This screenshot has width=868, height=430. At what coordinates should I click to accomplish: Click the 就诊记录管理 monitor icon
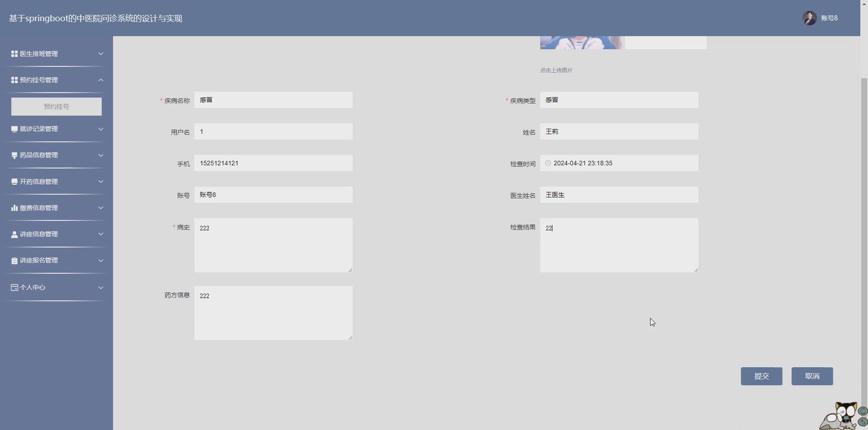pos(14,129)
